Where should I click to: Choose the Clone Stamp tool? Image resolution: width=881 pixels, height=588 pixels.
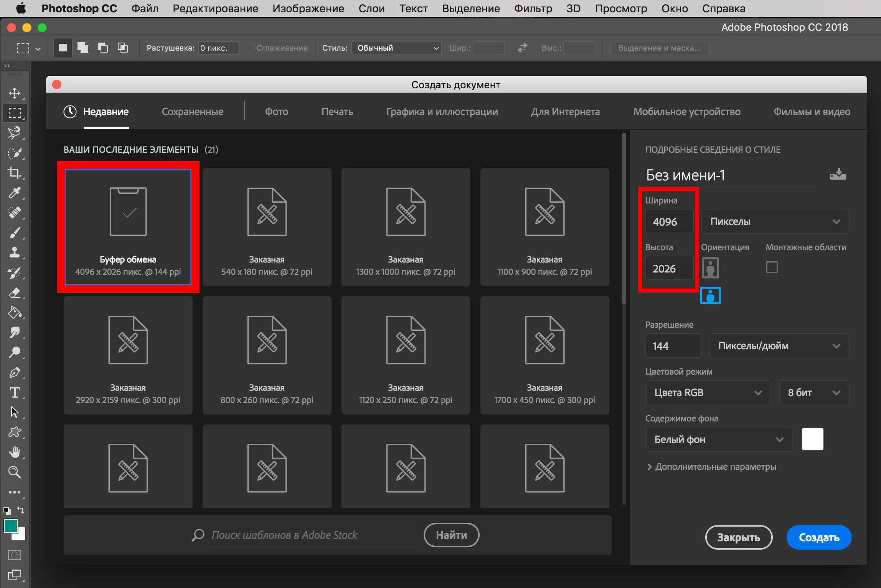point(15,253)
